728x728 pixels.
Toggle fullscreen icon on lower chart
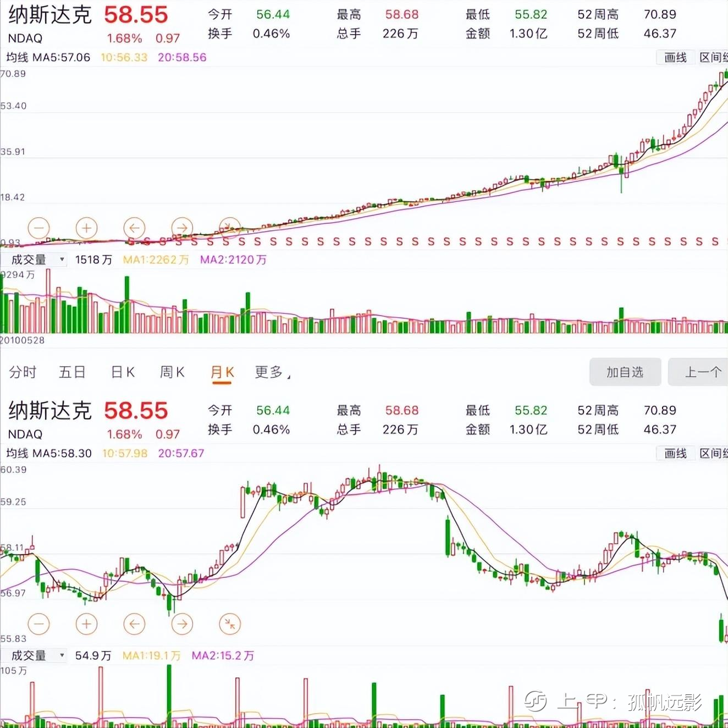(230, 624)
